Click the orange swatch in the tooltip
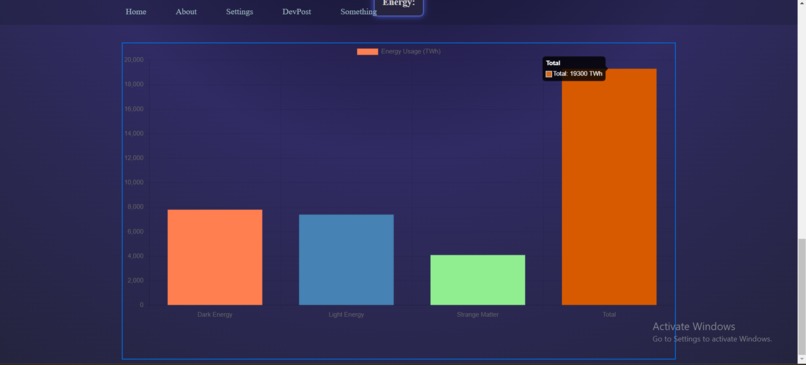The height and width of the screenshot is (365, 806). point(549,74)
